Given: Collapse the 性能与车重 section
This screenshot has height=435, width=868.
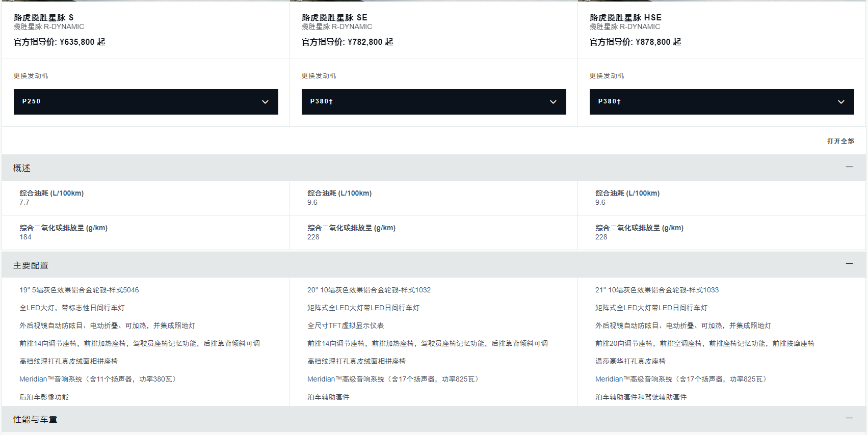Looking at the screenshot, I should (x=434, y=419).
